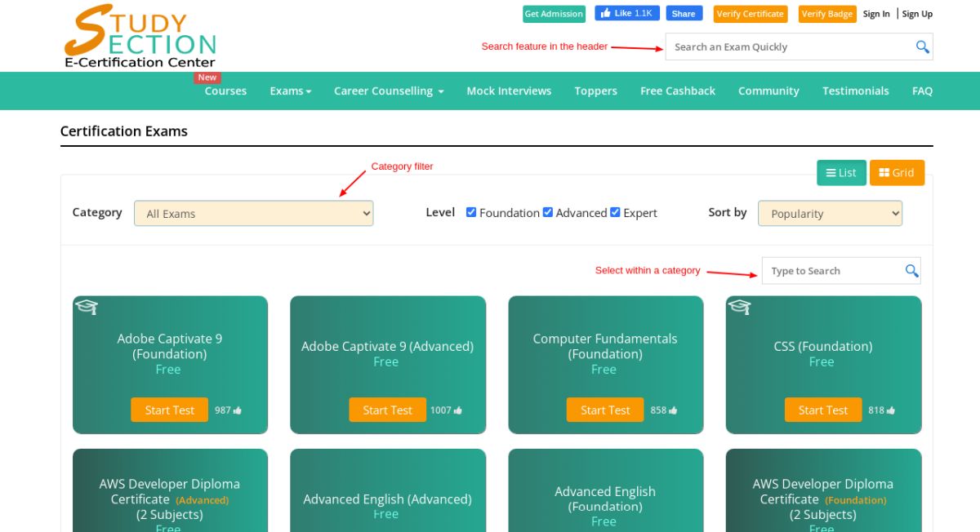Open the Free Cashback page

tap(678, 91)
